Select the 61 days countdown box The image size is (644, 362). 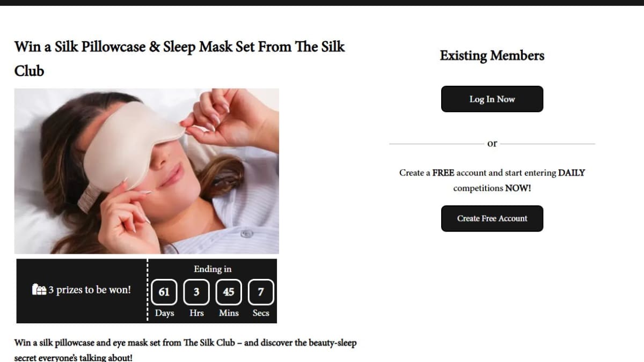click(x=164, y=292)
